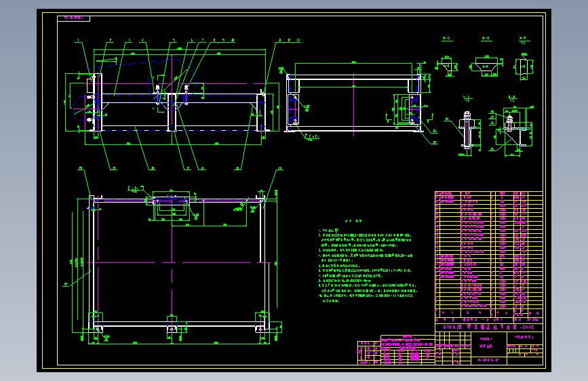The height and width of the screenshot is (381, 588).
Task: Click the parts list header row
Action: pos(488,313)
